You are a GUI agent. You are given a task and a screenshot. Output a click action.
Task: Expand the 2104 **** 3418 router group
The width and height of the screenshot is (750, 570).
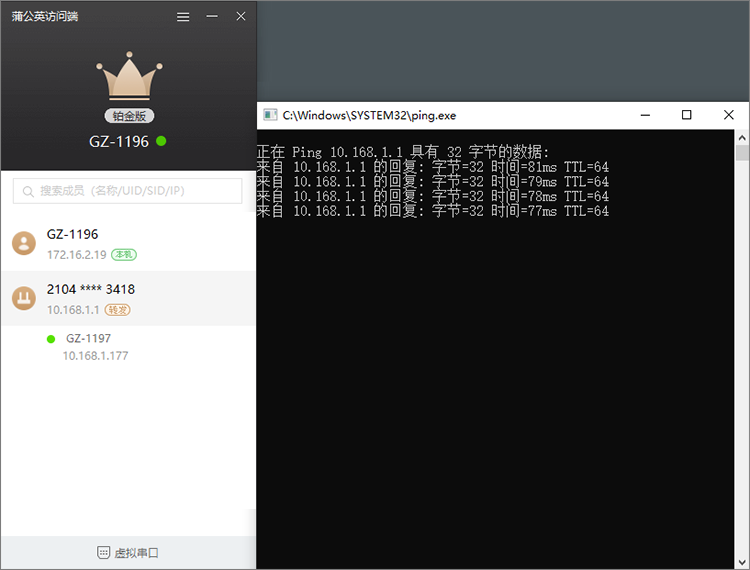pyautogui.click(x=128, y=298)
